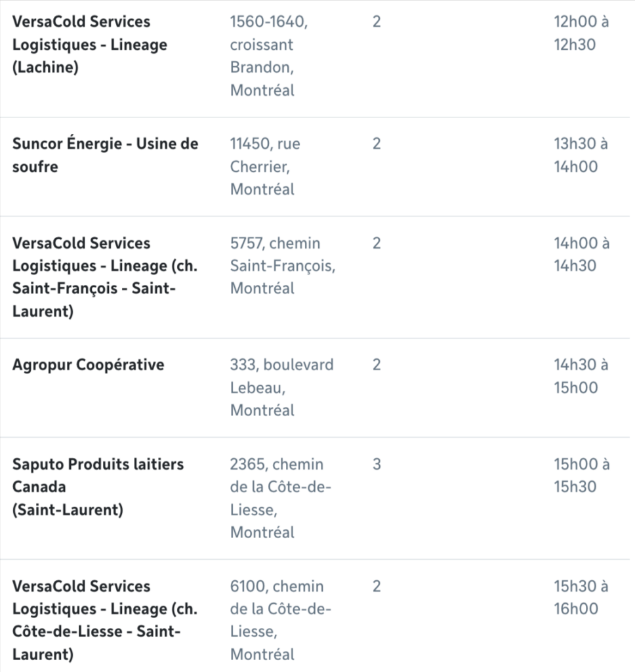Open Agropur Coopérative entry
The image size is (635, 672).
(88, 365)
